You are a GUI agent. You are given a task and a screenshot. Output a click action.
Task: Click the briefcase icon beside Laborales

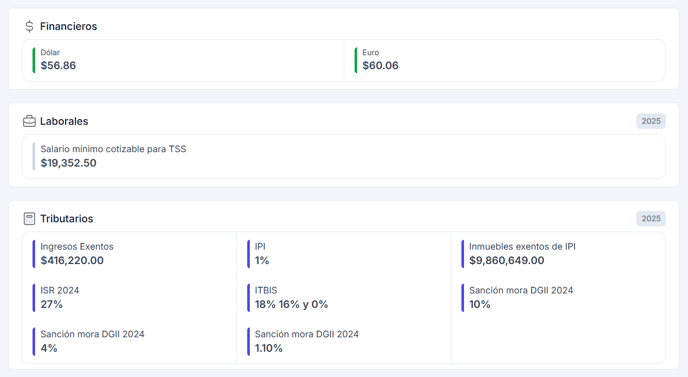(x=29, y=121)
